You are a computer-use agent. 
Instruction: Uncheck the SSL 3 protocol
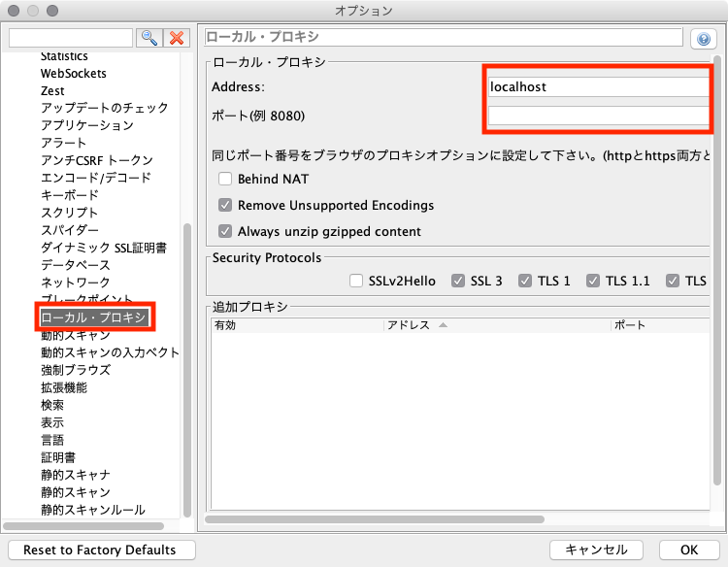tap(458, 281)
